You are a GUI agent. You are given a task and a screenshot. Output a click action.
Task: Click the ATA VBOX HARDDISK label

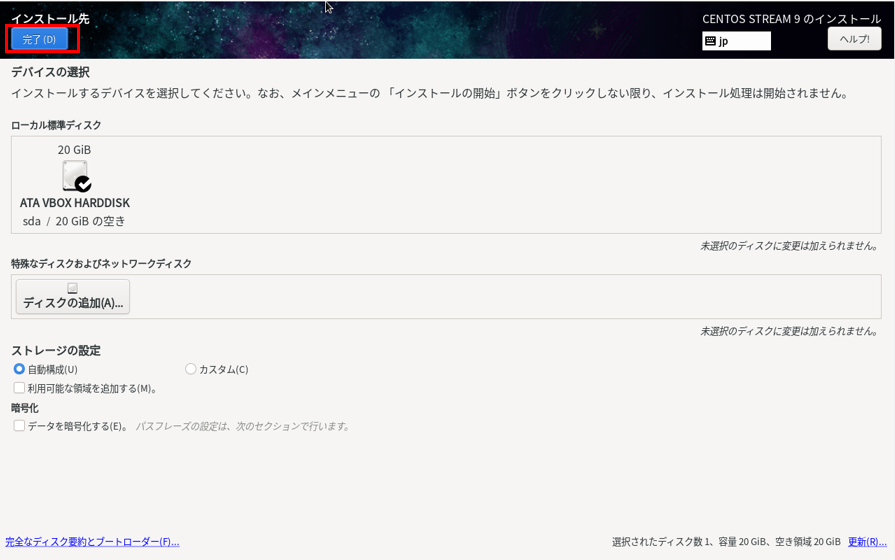click(x=75, y=203)
